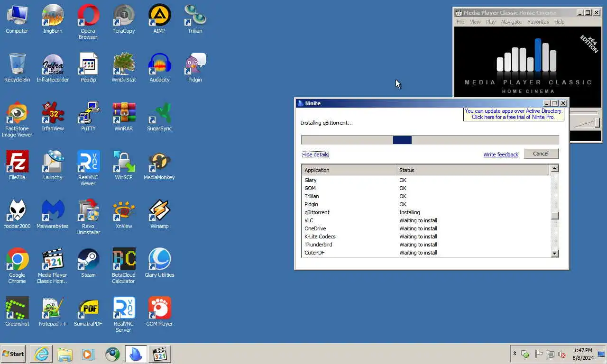This screenshot has height=364, width=607.
Task: Open the File menu in Media Player Classic
Action: pos(460,22)
